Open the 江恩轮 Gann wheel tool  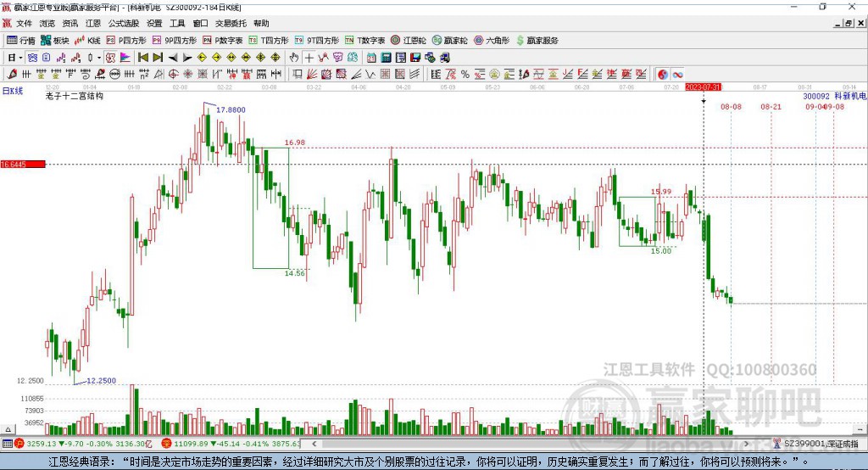click(409, 41)
